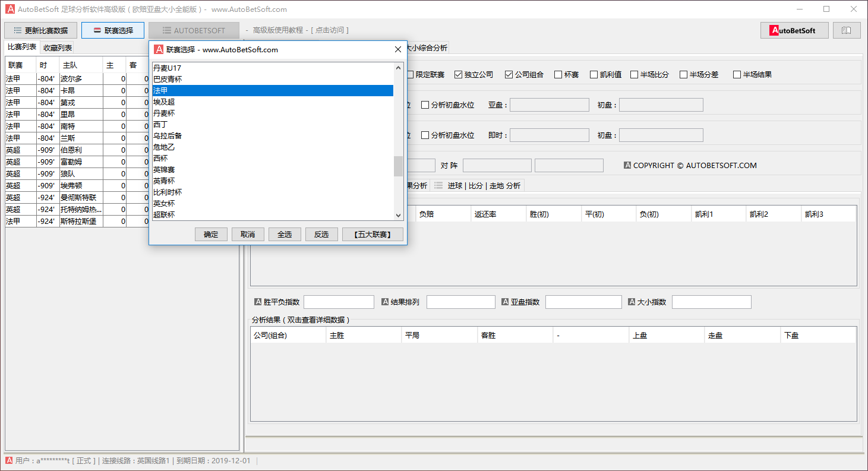Click the status bar user icon
868x471 pixels.
pyautogui.click(x=9, y=460)
